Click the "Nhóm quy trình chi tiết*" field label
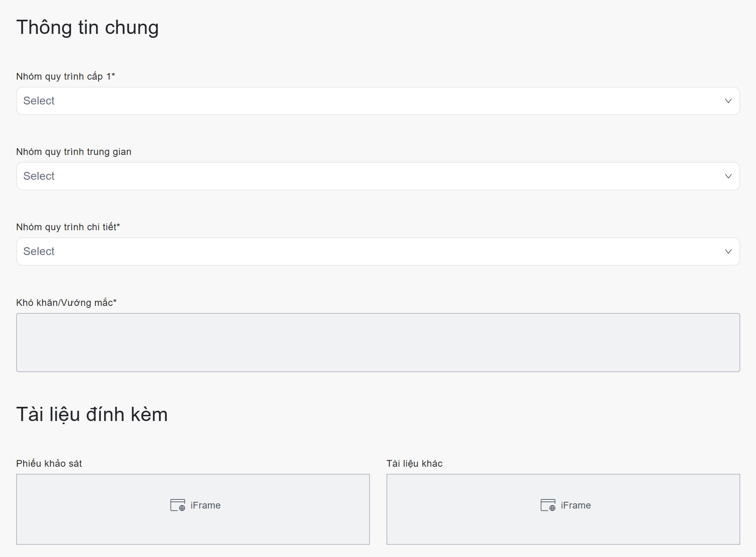The height and width of the screenshot is (557, 756). pos(68,227)
